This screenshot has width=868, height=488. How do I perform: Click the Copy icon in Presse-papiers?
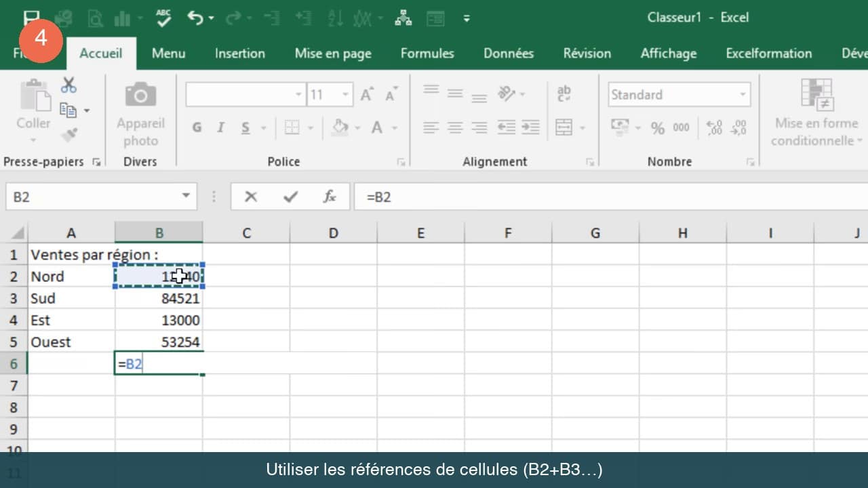[x=68, y=110]
